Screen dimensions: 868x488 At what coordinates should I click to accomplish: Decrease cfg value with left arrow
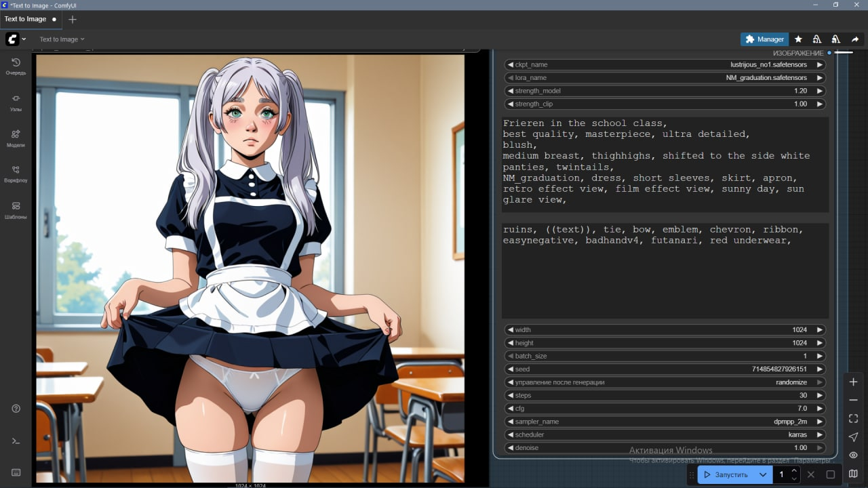pyautogui.click(x=511, y=409)
